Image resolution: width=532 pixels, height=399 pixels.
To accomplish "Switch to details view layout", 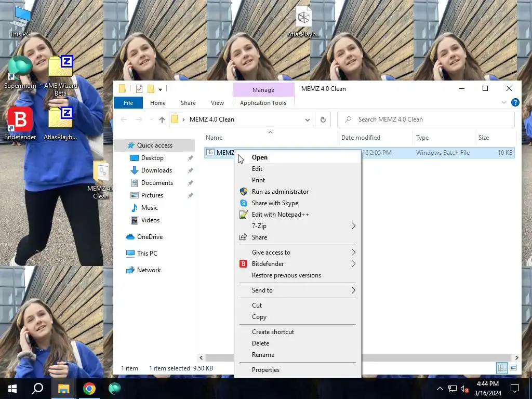I will [x=502, y=368].
